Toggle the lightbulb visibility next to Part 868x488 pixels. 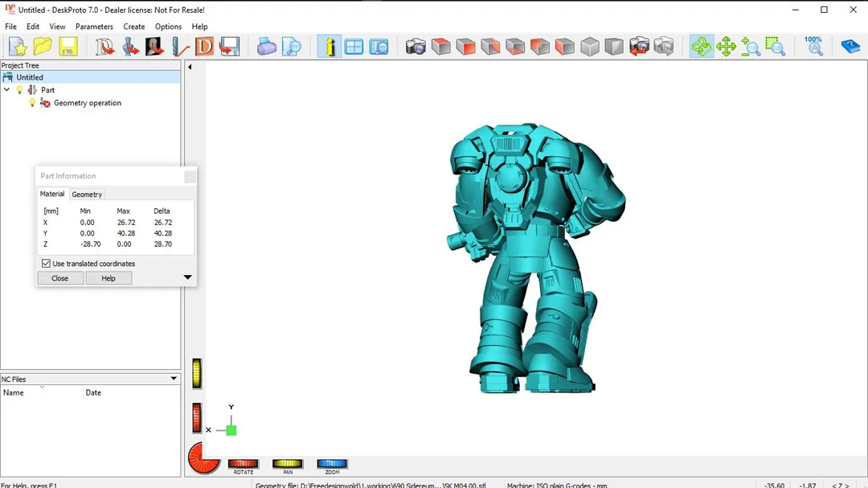click(20, 90)
